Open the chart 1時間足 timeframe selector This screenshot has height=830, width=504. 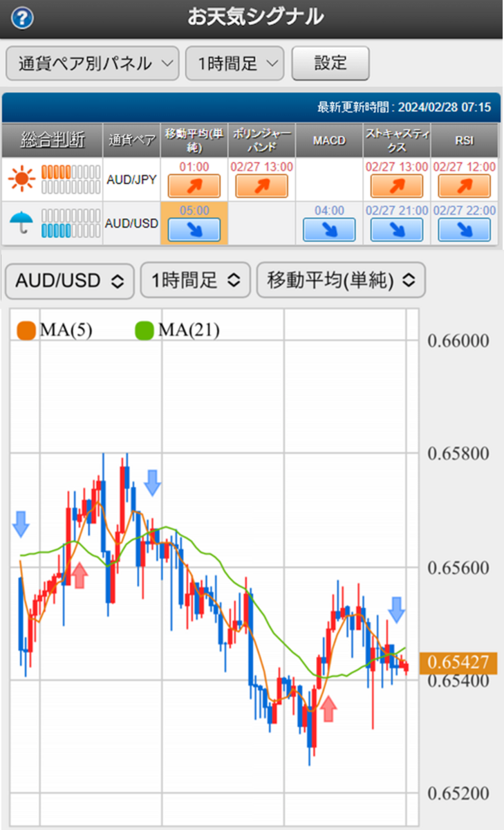[x=196, y=280]
